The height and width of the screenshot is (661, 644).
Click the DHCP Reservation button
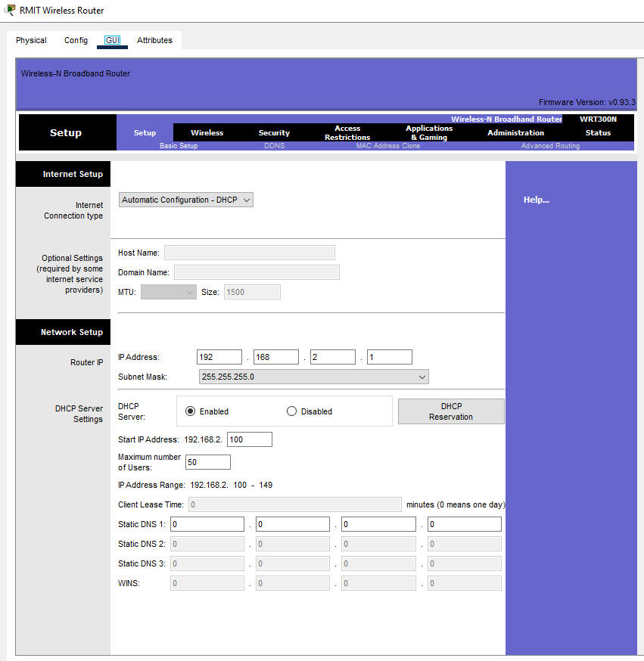451,411
